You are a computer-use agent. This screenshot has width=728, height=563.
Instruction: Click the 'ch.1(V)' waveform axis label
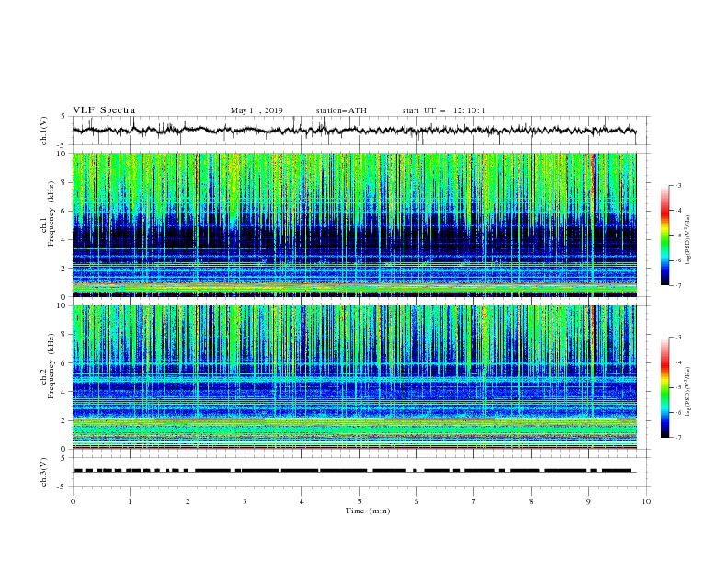[44, 131]
